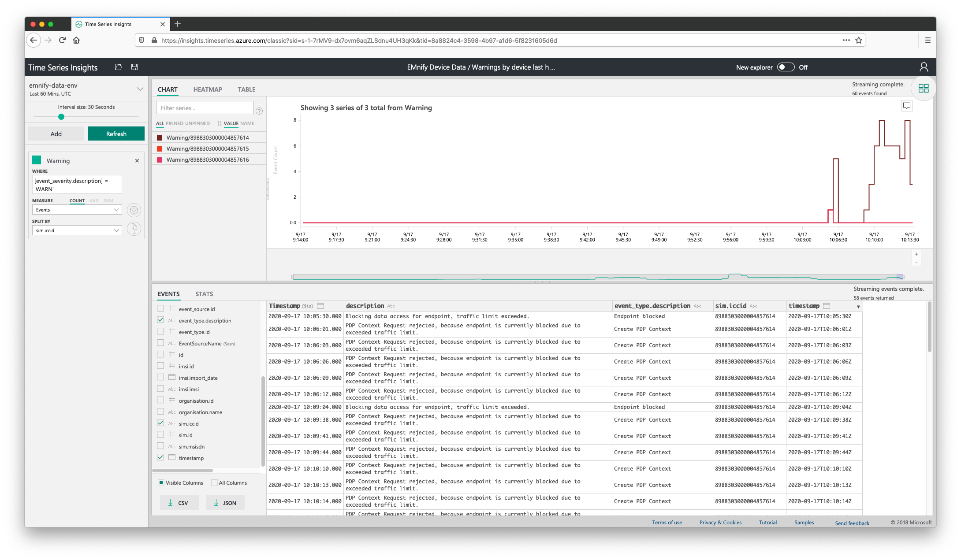
Task: Switch to the TABLE tab
Action: (246, 89)
